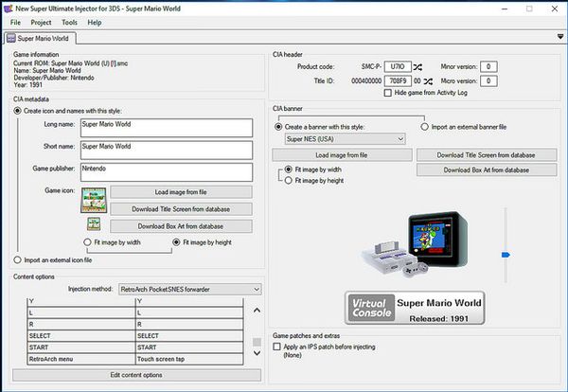Open the File menu
568x392 pixels.
click(x=15, y=23)
